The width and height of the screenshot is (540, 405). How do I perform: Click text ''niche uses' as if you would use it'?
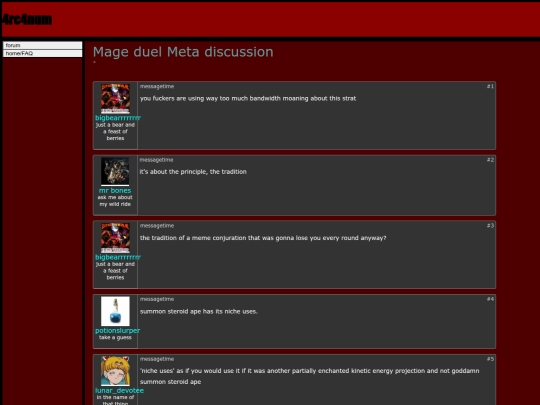(x=194, y=371)
